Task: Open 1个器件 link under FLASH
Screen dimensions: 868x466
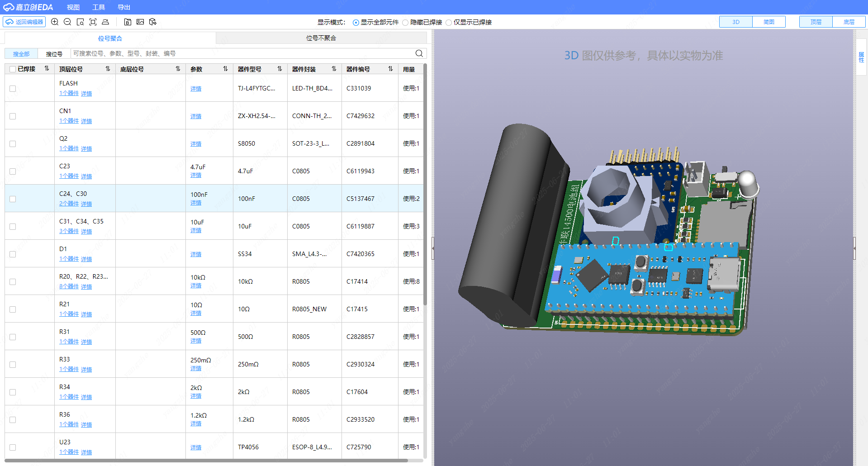Action: (69, 93)
